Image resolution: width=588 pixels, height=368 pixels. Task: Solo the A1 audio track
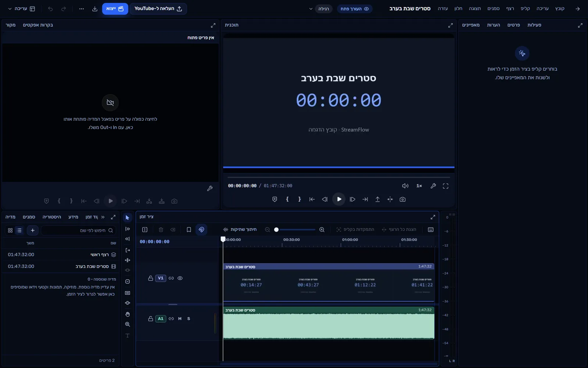[189, 319]
